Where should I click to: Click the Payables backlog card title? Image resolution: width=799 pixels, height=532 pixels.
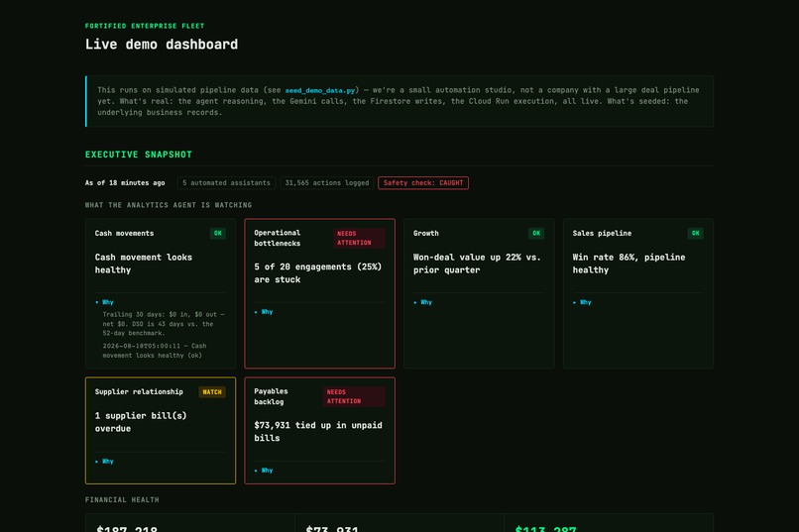pos(271,396)
